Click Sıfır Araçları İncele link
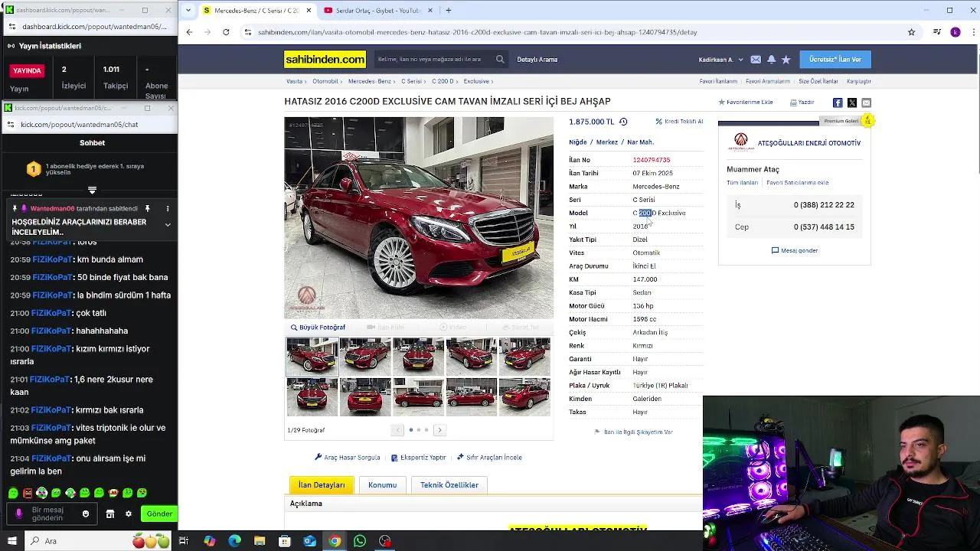The width and height of the screenshot is (980, 551). [x=489, y=458]
